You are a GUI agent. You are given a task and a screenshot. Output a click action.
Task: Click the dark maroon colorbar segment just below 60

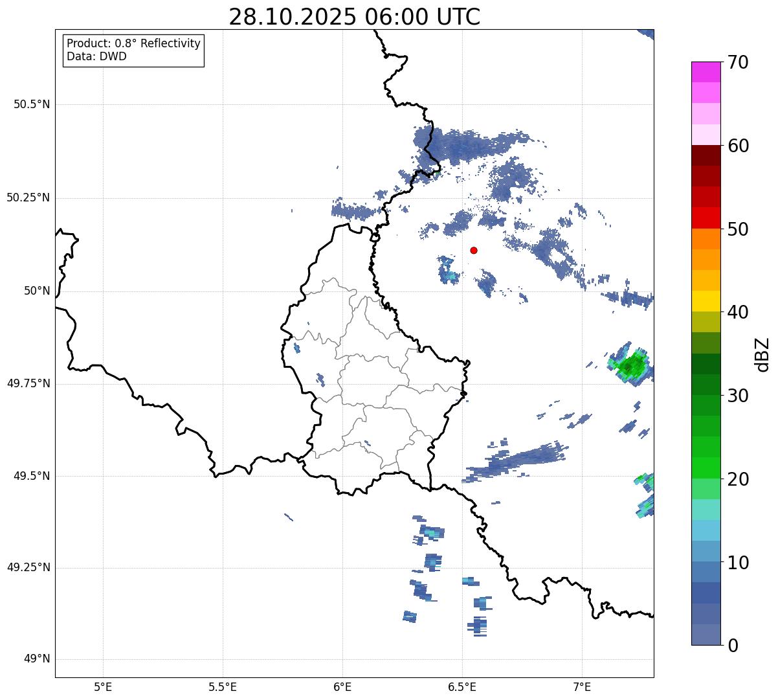pos(706,156)
